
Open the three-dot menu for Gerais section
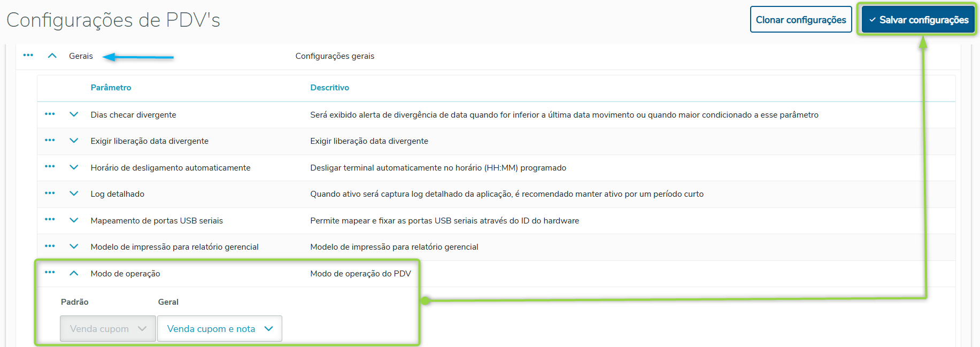(28, 55)
